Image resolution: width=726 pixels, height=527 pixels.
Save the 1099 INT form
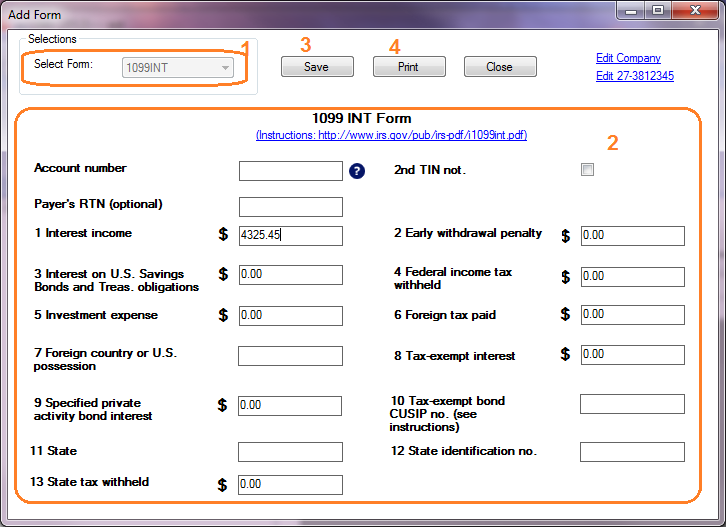pos(317,67)
